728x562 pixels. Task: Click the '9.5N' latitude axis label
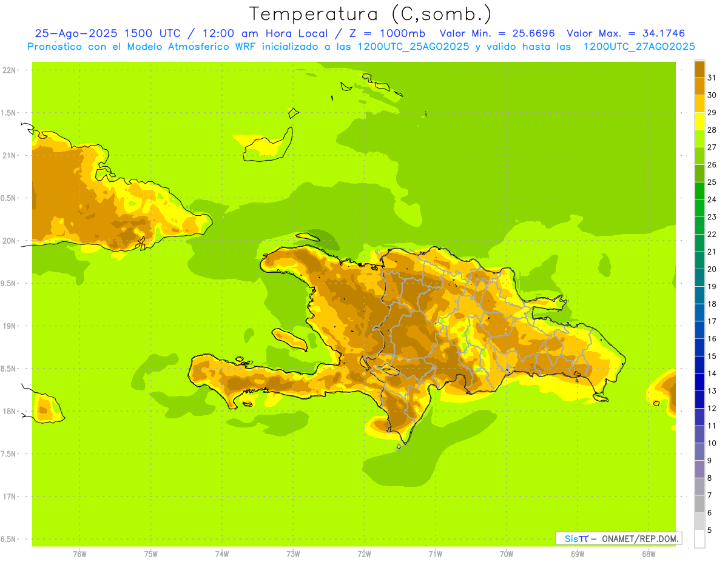9,283
